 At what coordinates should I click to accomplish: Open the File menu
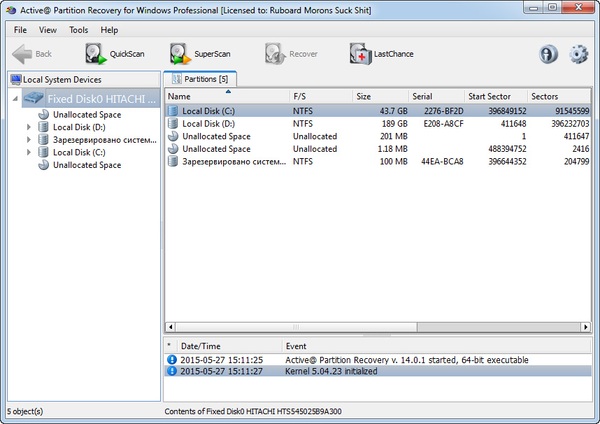point(20,30)
